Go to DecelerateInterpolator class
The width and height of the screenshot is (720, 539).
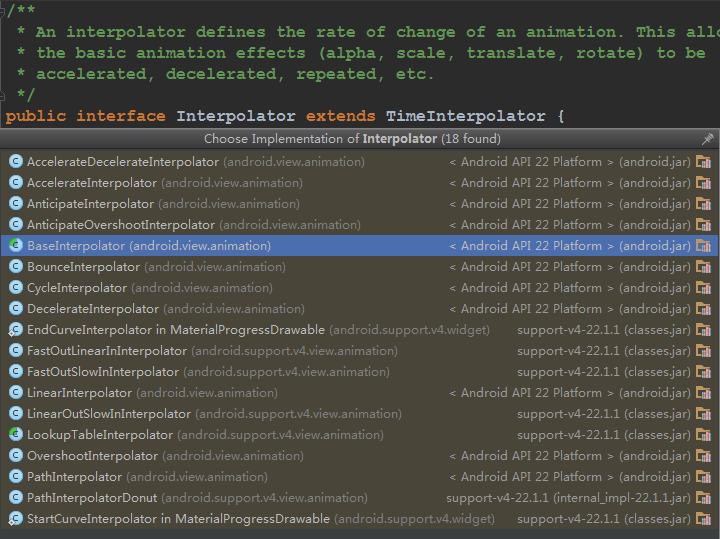pyautogui.click(x=93, y=309)
